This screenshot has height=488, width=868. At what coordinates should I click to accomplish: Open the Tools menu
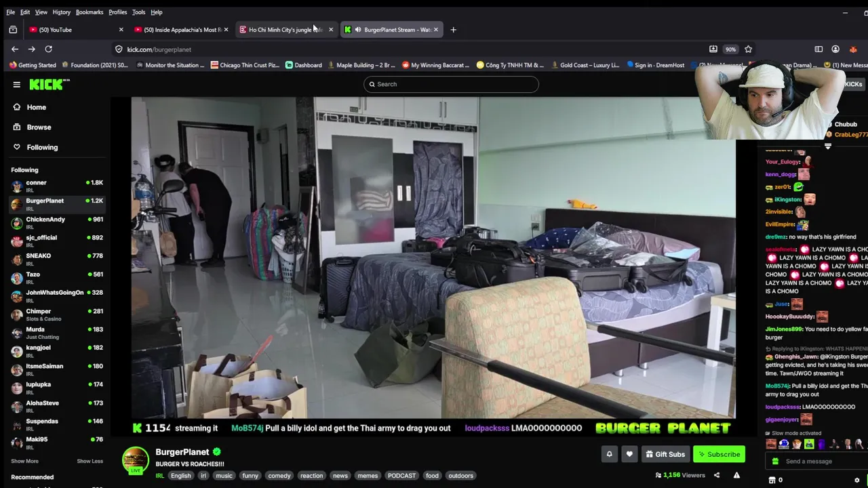[x=138, y=12]
